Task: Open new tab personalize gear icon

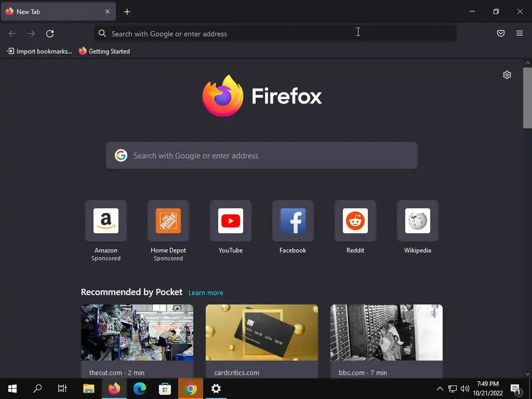Action: [507, 75]
